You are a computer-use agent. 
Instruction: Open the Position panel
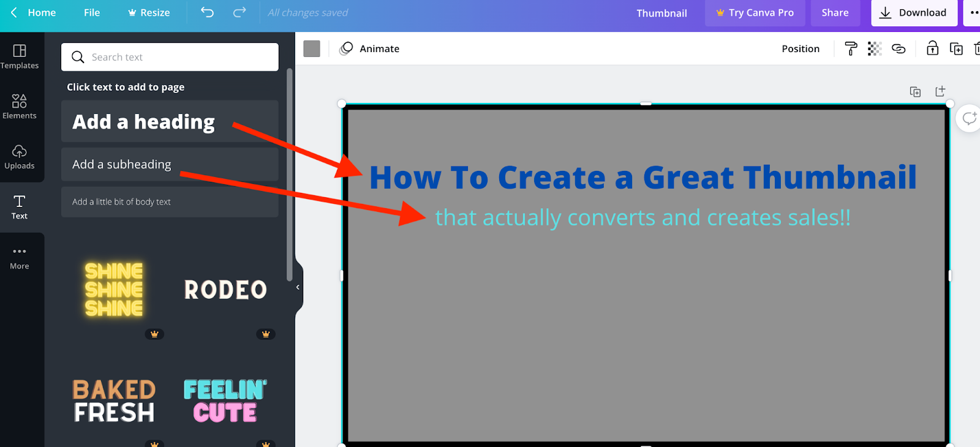coord(801,48)
